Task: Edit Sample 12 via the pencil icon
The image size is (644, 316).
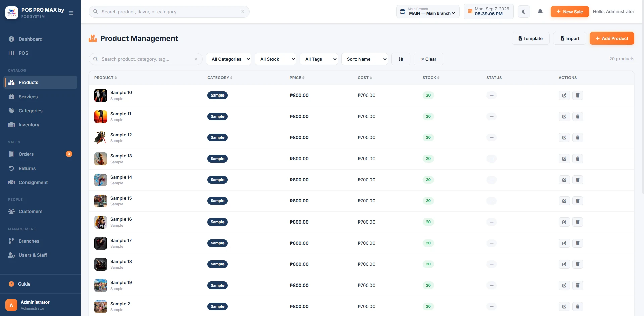Action: (564, 138)
